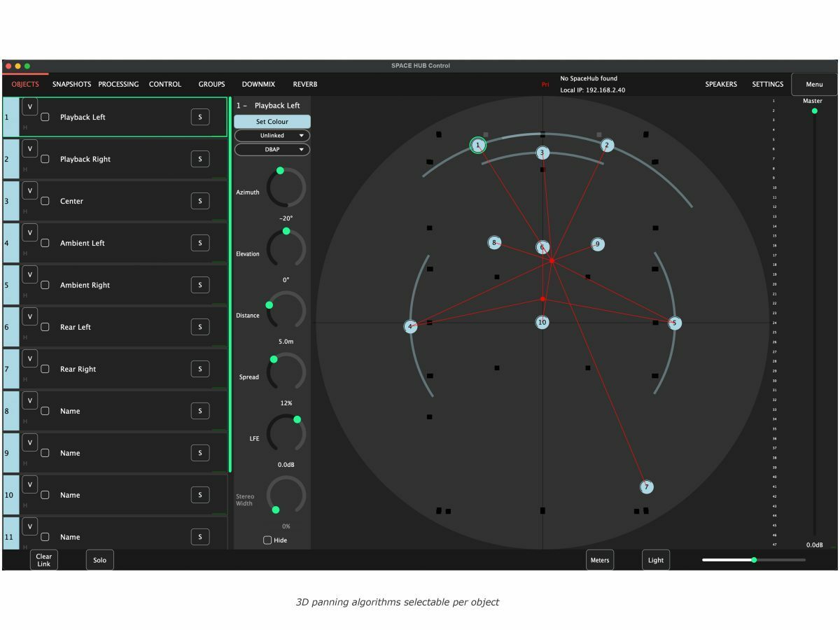
Task: Select object node 9 in panner
Action: [x=597, y=244]
